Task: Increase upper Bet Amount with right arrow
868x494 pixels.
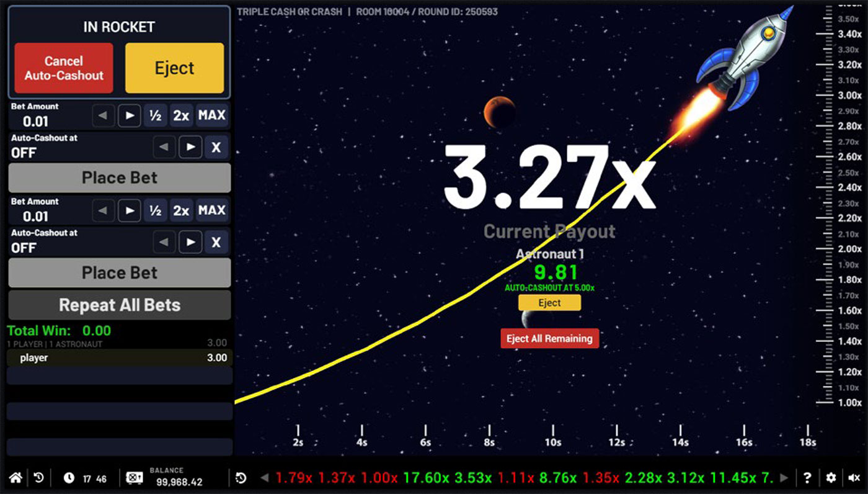Action: click(x=129, y=115)
